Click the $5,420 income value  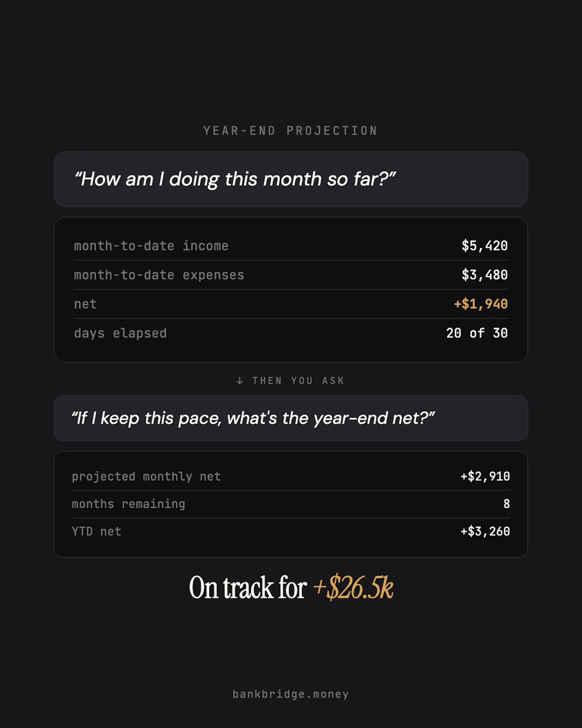click(485, 246)
